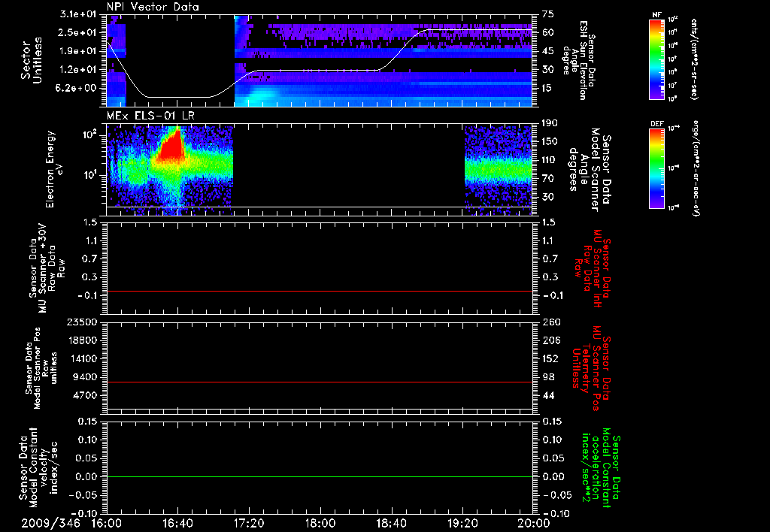Select the 'MEx ELS-01 LR' panel title
The height and width of the screenshot is (532, 770).
[x=150, y=116]
